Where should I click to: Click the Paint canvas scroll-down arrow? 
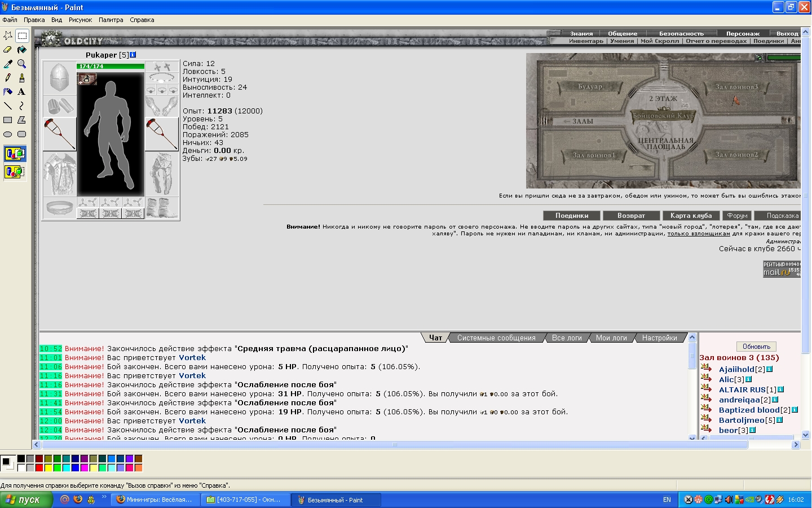(x=806, y=435)
